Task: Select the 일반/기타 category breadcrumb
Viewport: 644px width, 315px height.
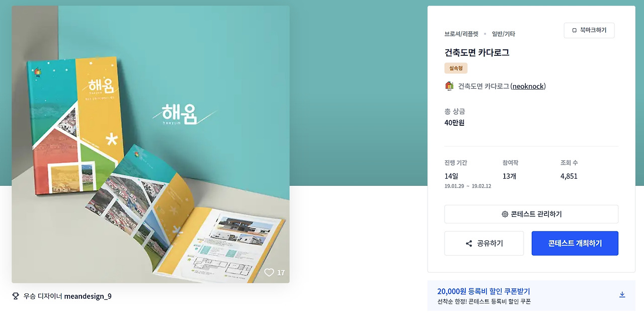Action: coord(504,34)
